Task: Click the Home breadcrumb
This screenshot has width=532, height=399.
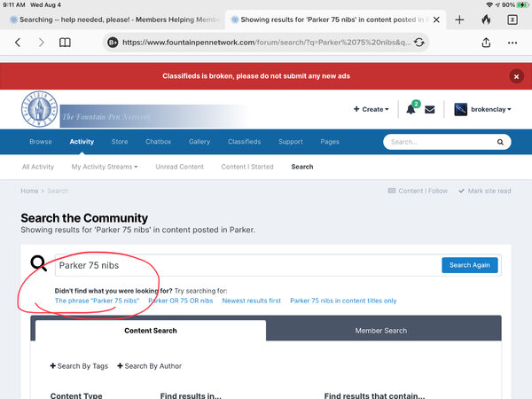Action: coord(29,191)
